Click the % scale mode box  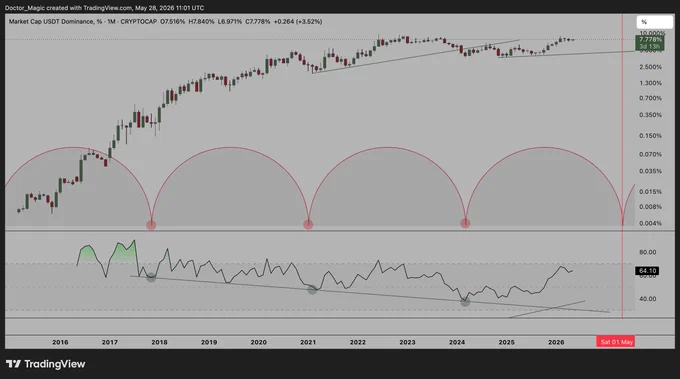pyautogui.click(x=655, y=22)
